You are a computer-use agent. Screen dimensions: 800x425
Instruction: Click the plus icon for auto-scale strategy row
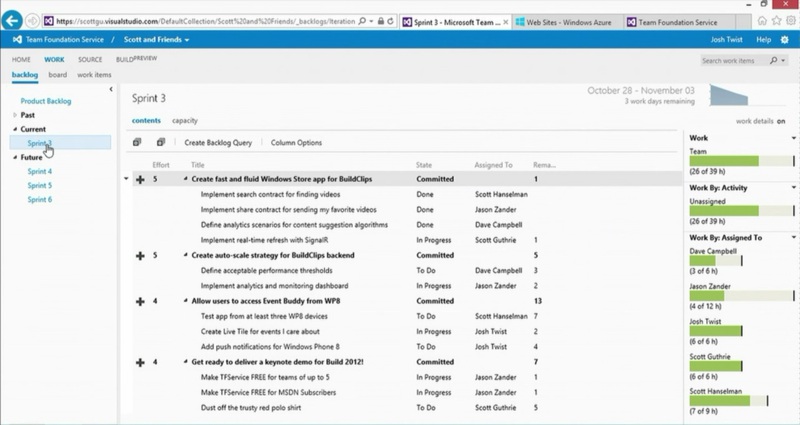tap(140, 255)
